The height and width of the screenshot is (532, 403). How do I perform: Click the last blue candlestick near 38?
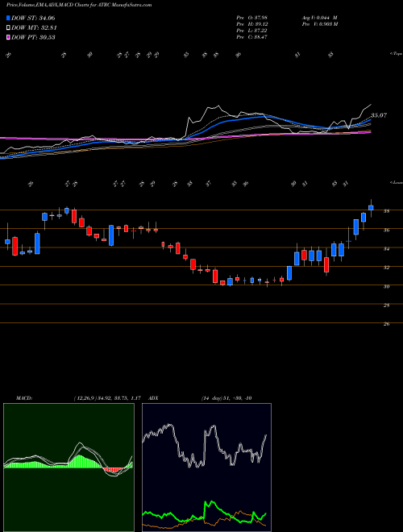pos(371,208)
